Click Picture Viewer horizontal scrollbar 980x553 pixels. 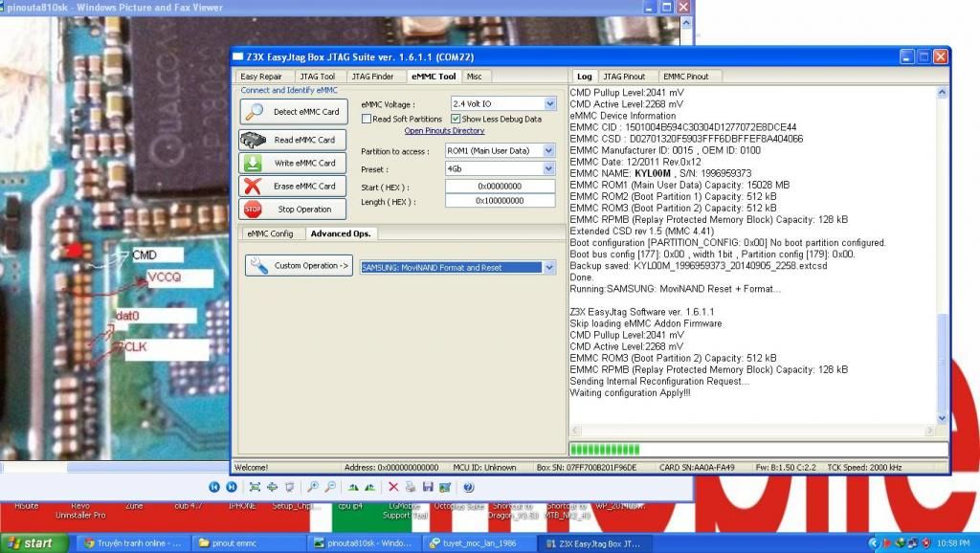116,467
